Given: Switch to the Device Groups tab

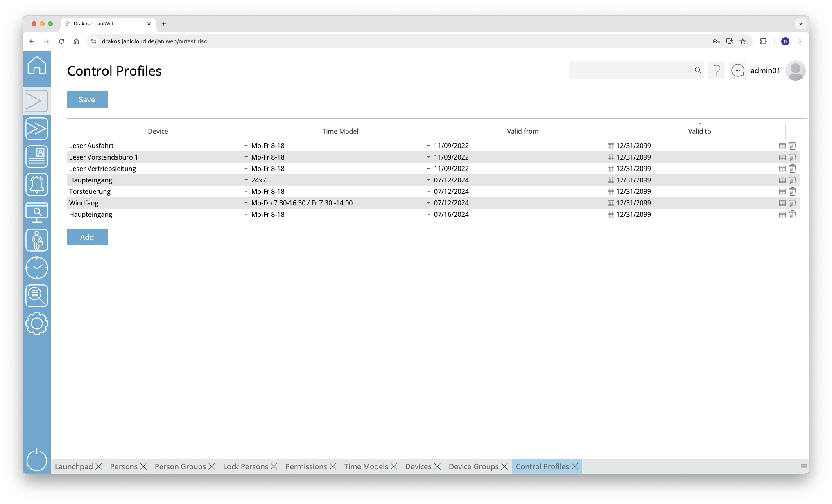Looking at the screenshot, I should (x=473, y=466).
